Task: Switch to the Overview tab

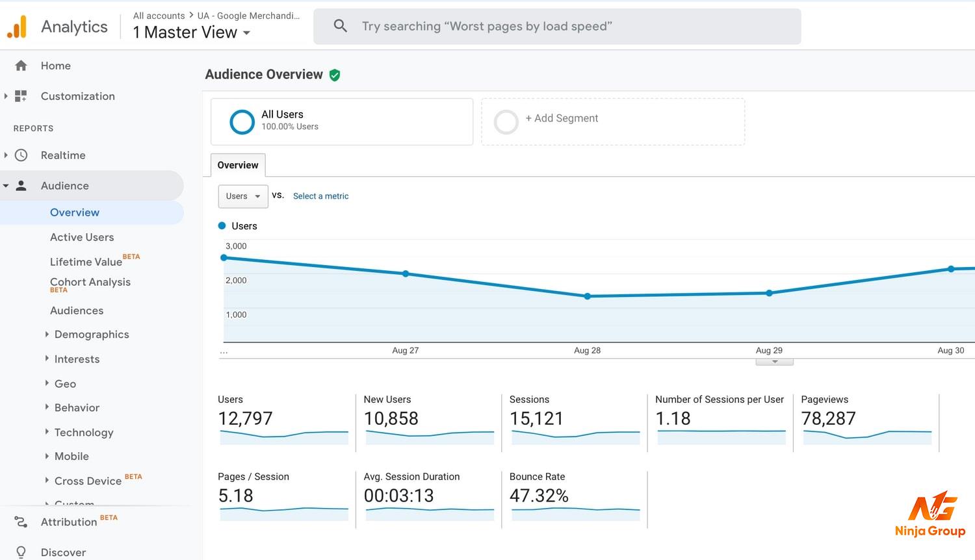Action: 238,165
